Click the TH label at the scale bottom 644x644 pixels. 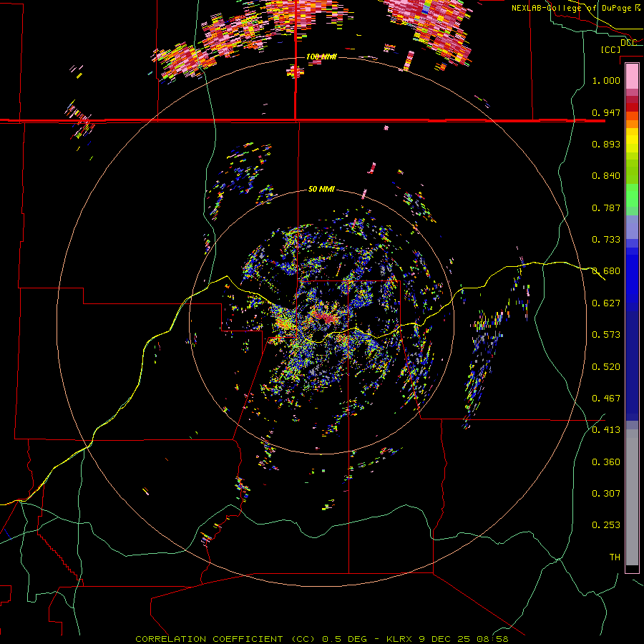click(x=615, y=557)
